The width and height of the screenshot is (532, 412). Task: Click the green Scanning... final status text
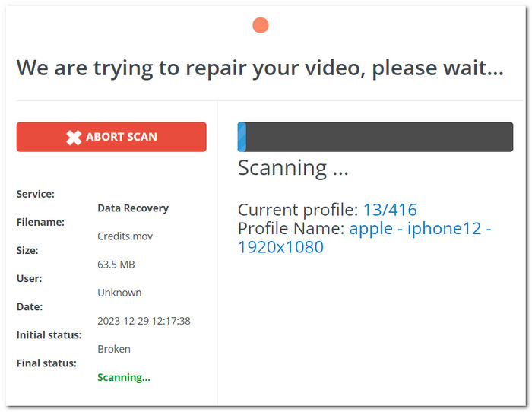pos(124,377)
